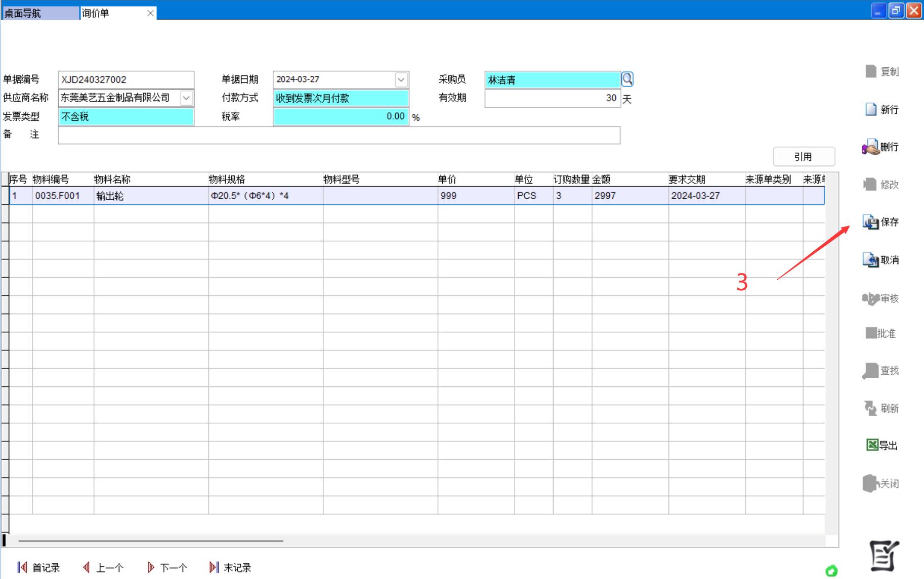Open the 单据日期 date dropdown
This screenshot has height=579, width=924.
(x=401, y=79)
